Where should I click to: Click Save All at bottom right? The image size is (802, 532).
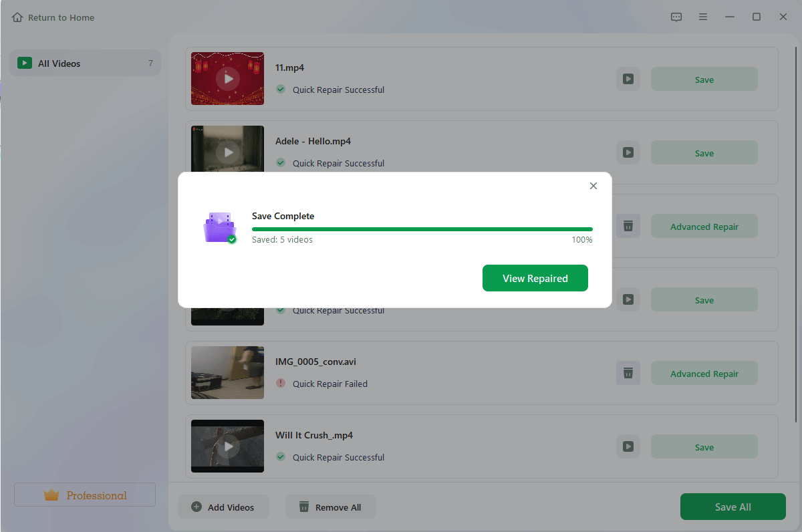tap(732, 507)
